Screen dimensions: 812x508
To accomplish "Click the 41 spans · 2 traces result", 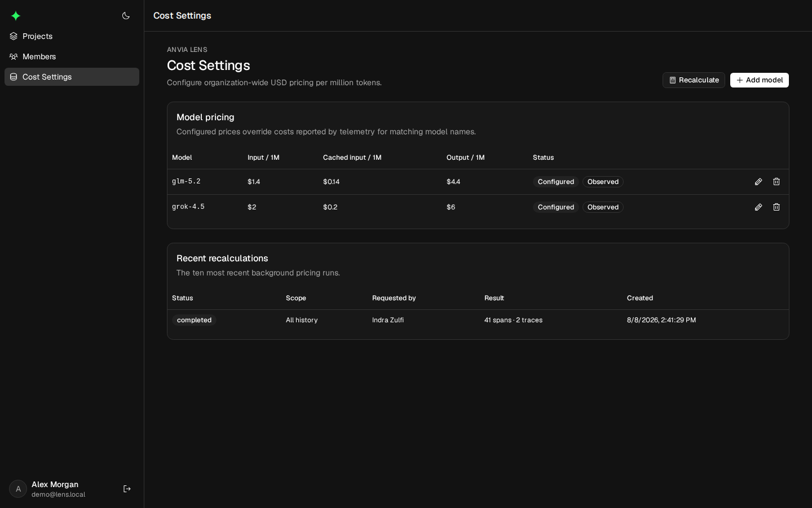I will point(513,320).
